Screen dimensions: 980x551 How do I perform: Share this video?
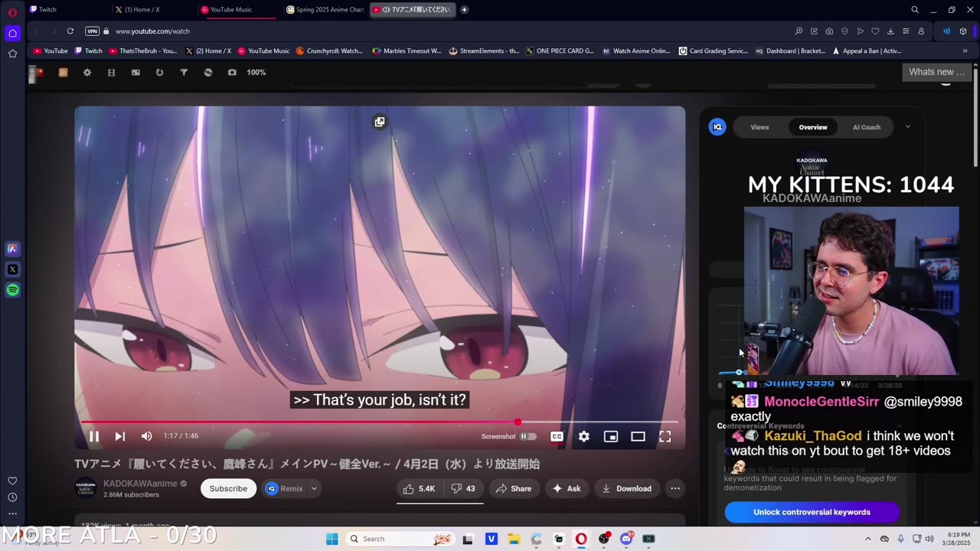tap(513, 488)
